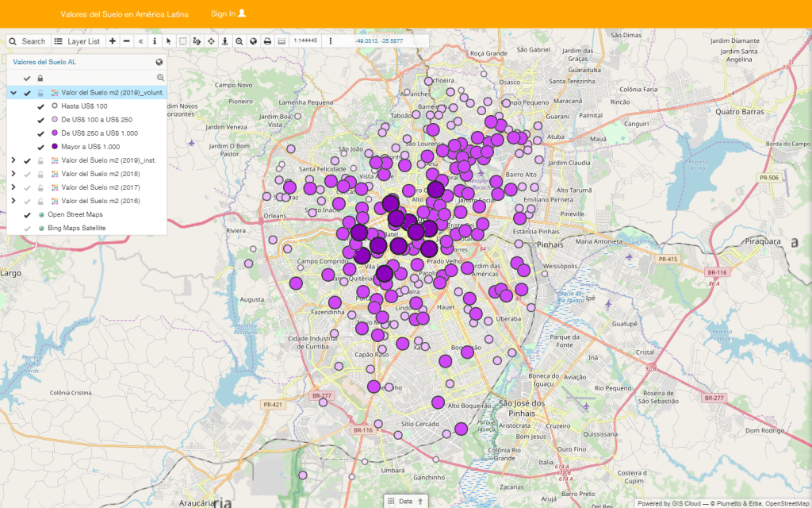
Task: Click the Mayor a US$ 1.000 color swatch
Action: point(55,147)
